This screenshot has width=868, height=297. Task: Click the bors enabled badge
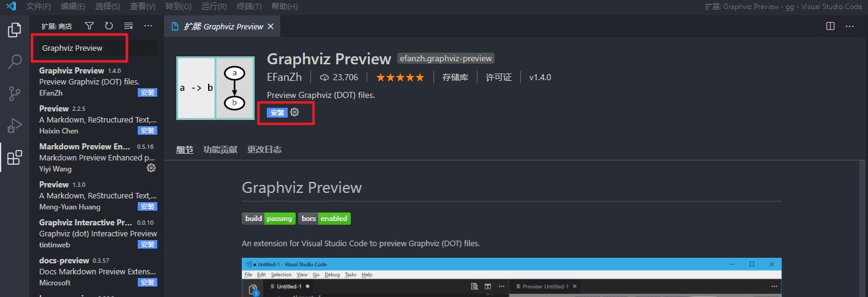324,219
